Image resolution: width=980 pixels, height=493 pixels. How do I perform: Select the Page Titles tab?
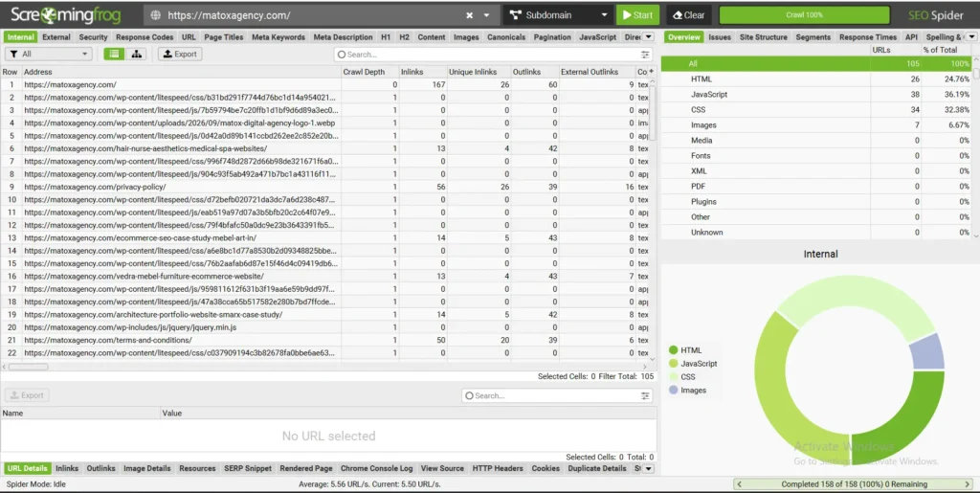coord(224,37)
